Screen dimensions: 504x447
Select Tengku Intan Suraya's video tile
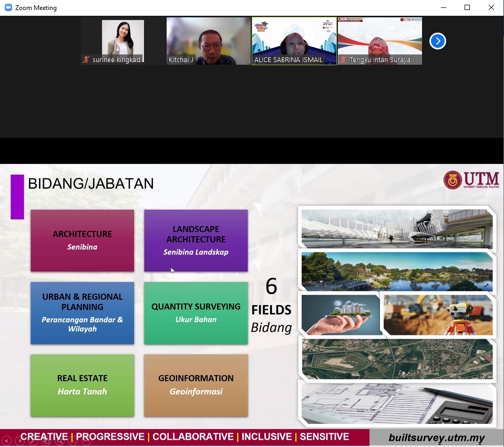click(x=379, y=41)
